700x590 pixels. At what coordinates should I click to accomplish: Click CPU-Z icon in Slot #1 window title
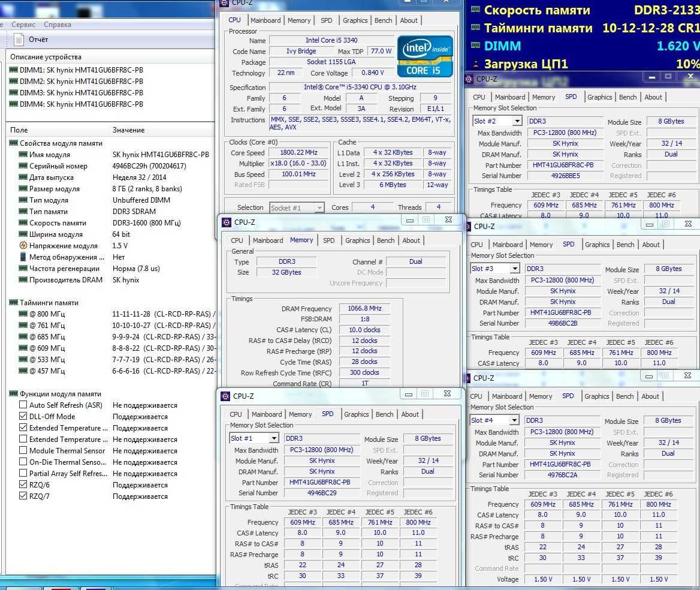pyautogui.click(x=225, y=396)
